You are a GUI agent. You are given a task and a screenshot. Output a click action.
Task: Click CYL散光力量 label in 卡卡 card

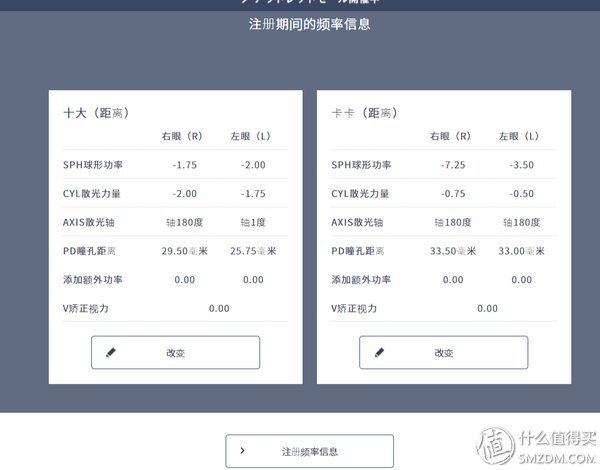click(360, 194)
